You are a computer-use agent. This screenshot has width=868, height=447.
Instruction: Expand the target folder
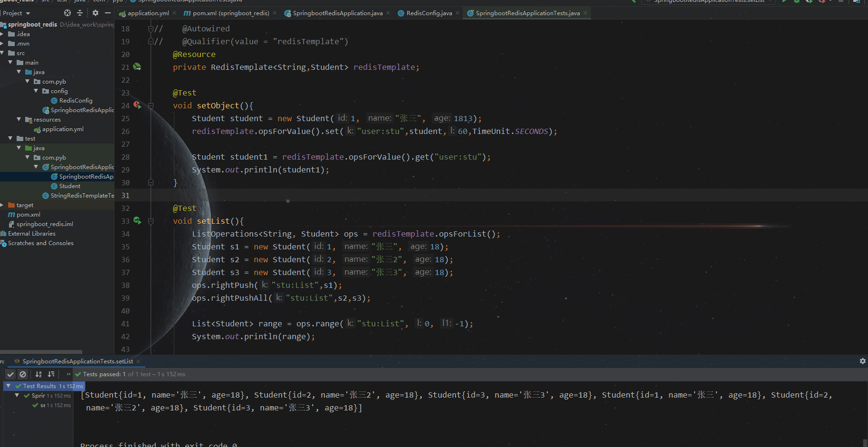[2, 205]
